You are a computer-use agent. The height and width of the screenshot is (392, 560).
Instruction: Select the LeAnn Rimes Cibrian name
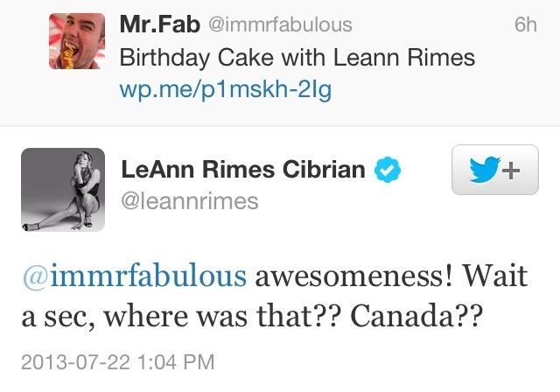[x=241, y=170]
